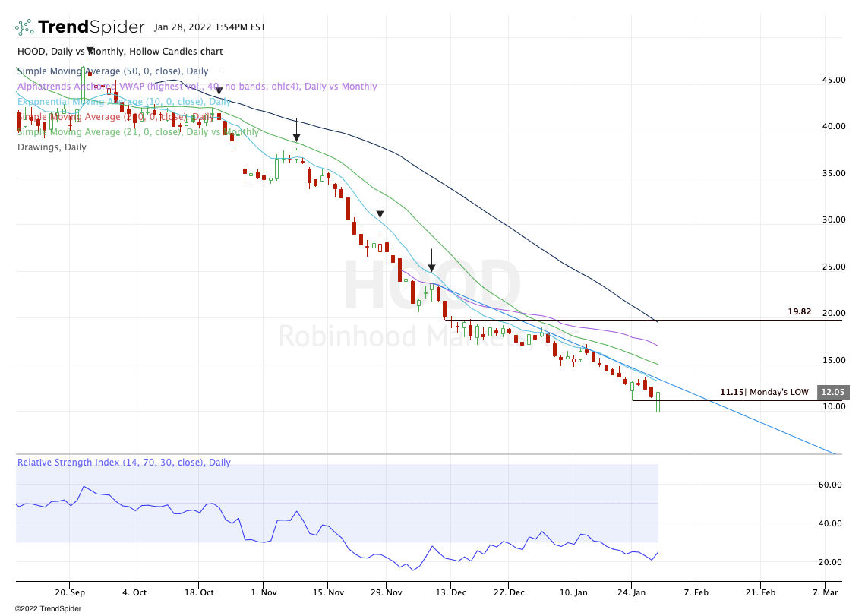This screenshot has width=865, height=616.
Task: Select the timestamp Jan 28, 2022 1:54PM EST
Action: 210,27
